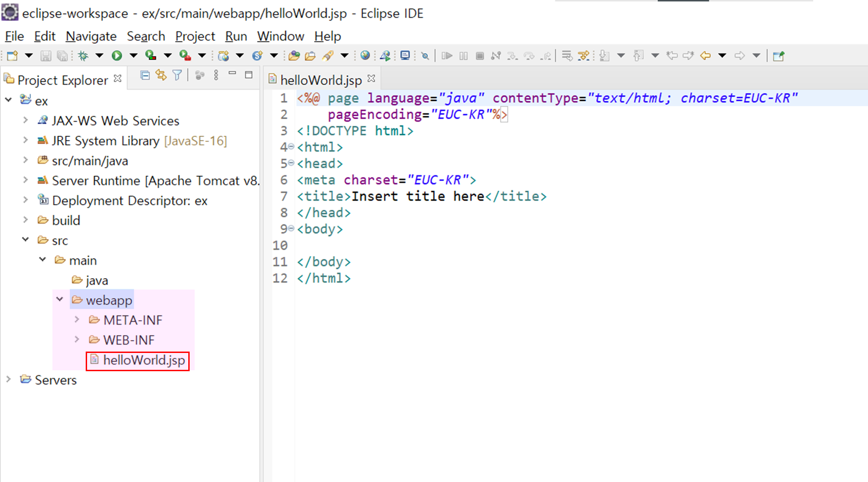Open the Project menu
Viewport: 868px width, 482px height.
pos(195,36)
